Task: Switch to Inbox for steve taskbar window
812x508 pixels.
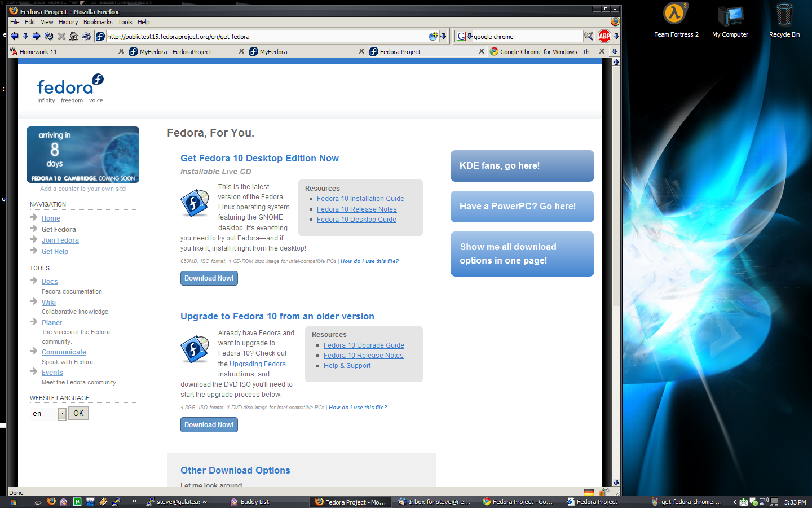Action: [435, 502]
